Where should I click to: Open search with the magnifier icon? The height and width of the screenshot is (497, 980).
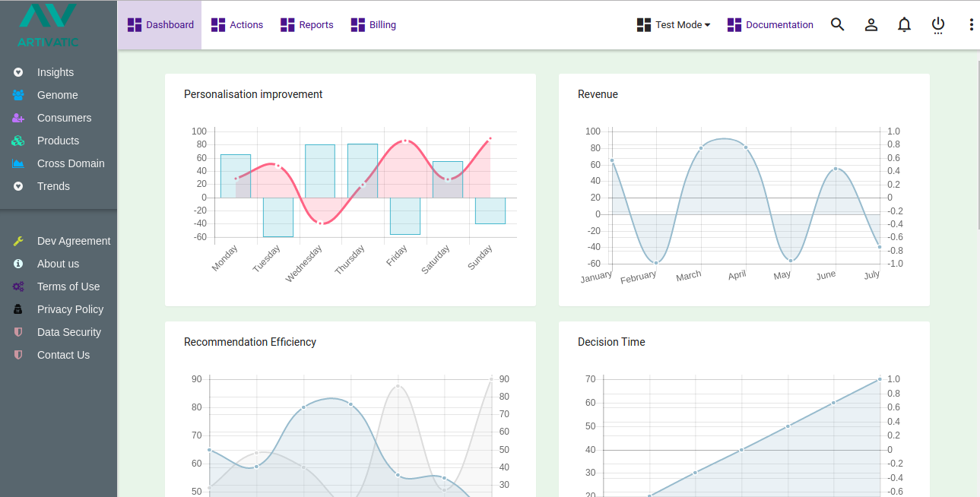pos(838,24)
